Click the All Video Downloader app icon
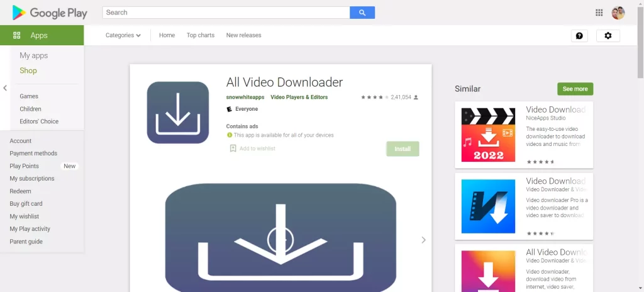 coord(178,112)
